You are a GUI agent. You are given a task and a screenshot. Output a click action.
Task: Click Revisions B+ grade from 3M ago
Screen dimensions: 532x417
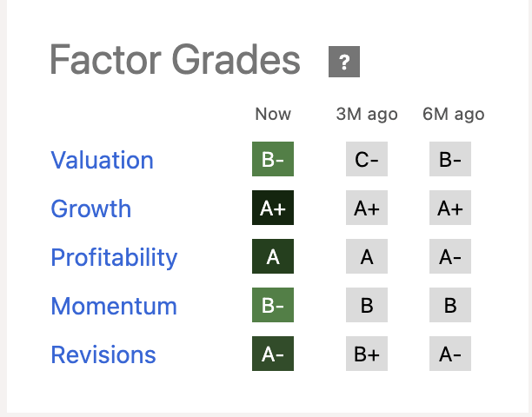[x=367, y=355]
